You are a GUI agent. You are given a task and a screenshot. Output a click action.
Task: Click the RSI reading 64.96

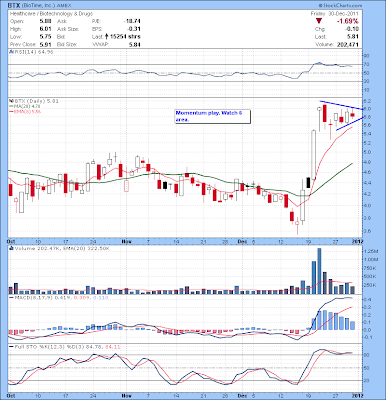[x=46, y=52]
